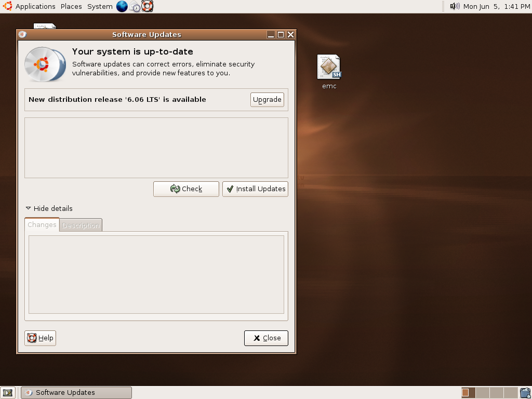Viewport: 532px width, 399px height.
Task: Open the System menu
Action: 100,6
